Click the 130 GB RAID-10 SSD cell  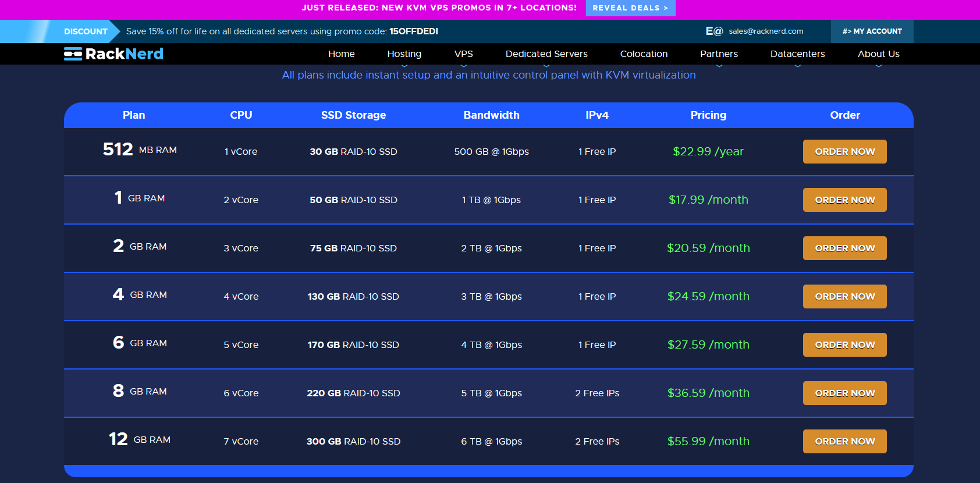[x=353, y=297]
